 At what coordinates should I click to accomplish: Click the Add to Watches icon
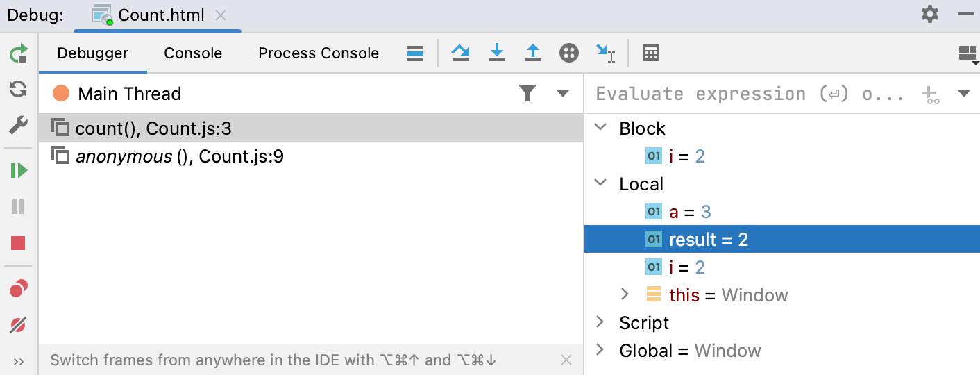[929, 95]
